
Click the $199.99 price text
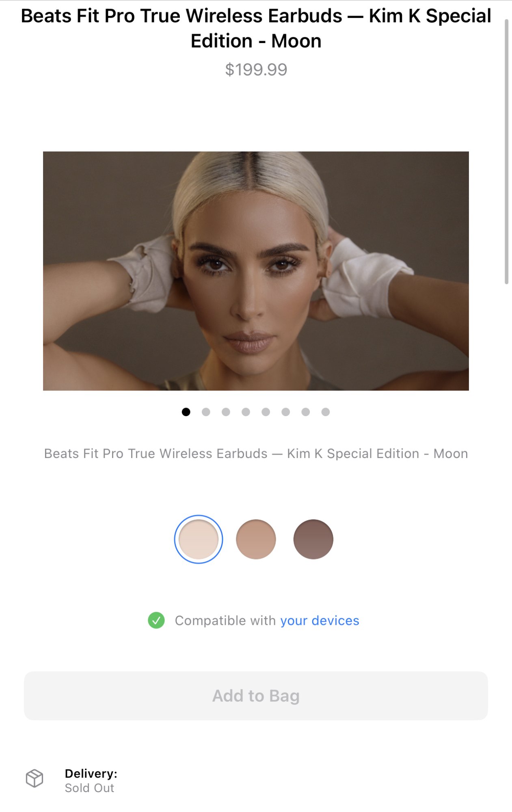coord(256,69)
